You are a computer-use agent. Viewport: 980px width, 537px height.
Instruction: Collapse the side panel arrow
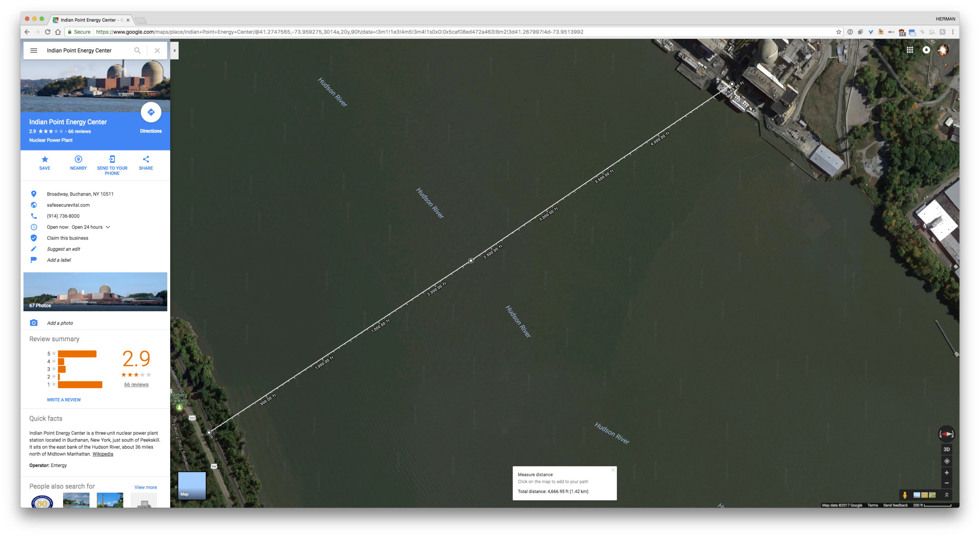point(174,51)
